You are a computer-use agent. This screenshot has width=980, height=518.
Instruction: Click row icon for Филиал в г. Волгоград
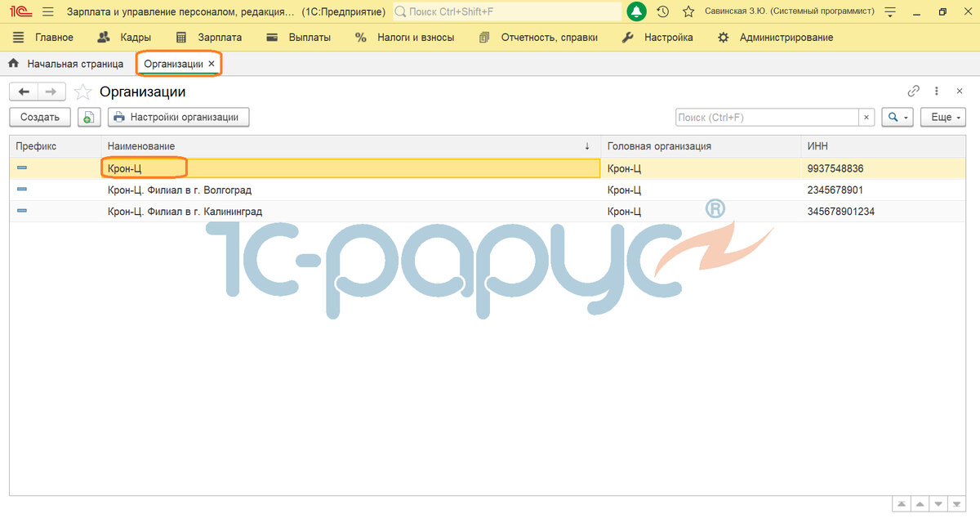point(22,190)
